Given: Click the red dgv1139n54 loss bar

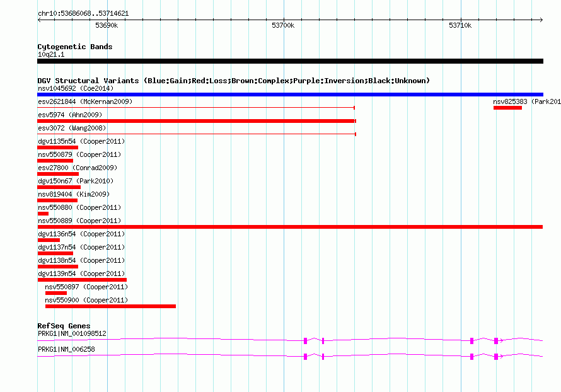Looking at the screenshot, I should [x=82, y=280].
